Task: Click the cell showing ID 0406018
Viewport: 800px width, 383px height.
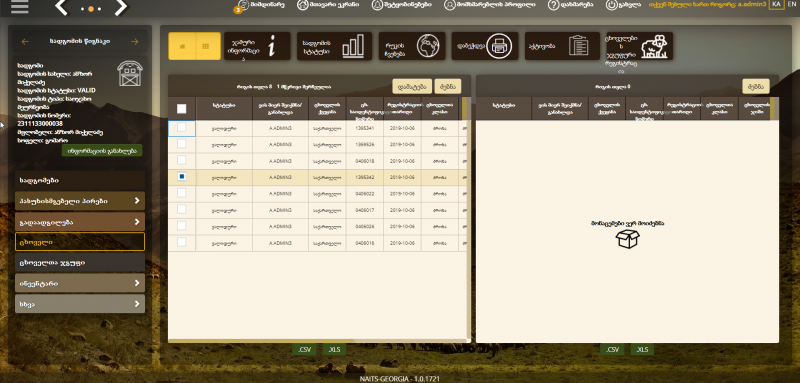Action: click(365, 161)
